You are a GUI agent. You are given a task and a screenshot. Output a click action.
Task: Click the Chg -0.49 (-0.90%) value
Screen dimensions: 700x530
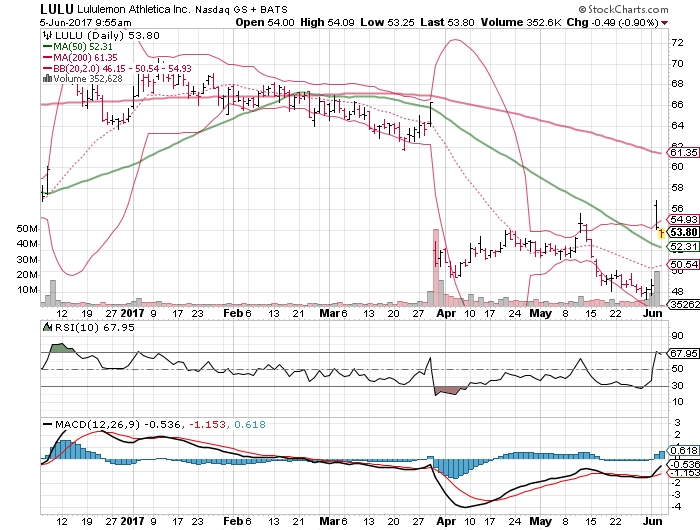coord(612,22)
